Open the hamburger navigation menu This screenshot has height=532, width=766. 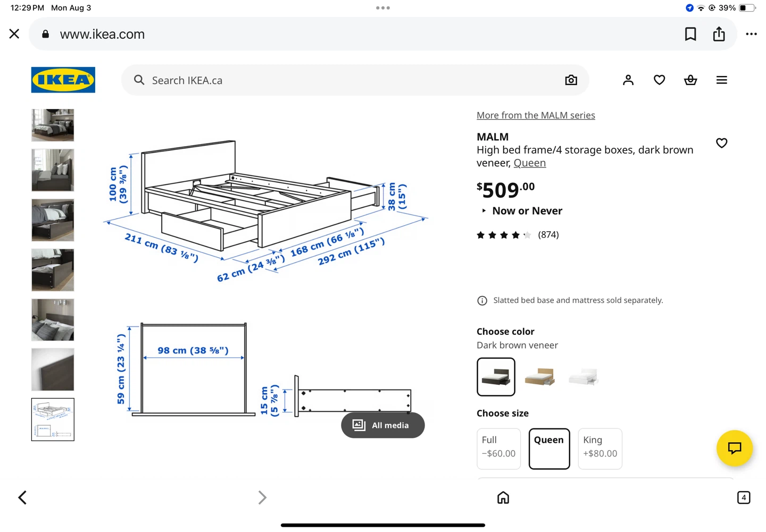pos(721,80)
